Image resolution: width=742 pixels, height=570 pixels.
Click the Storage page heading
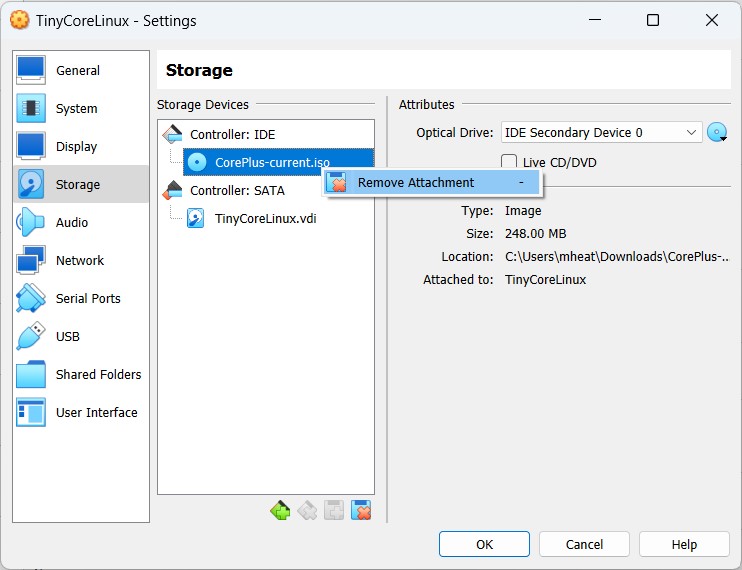point(199,70)
